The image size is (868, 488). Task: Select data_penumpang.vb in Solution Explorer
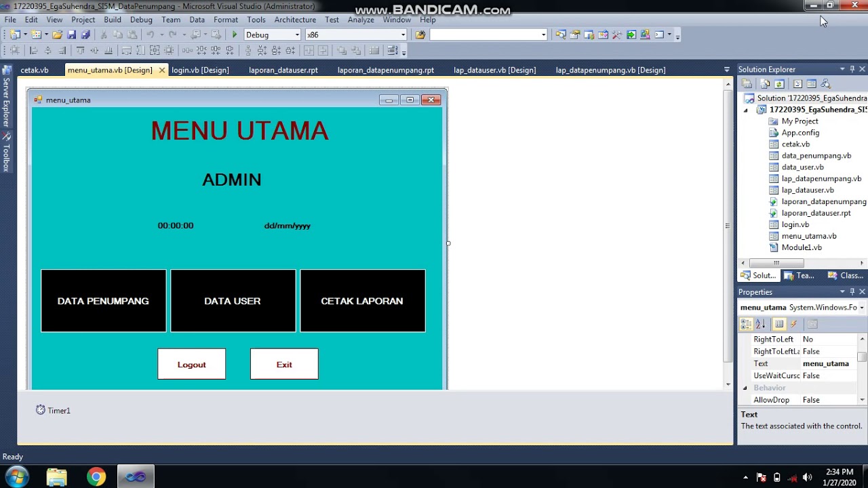[x=816, y=155]
